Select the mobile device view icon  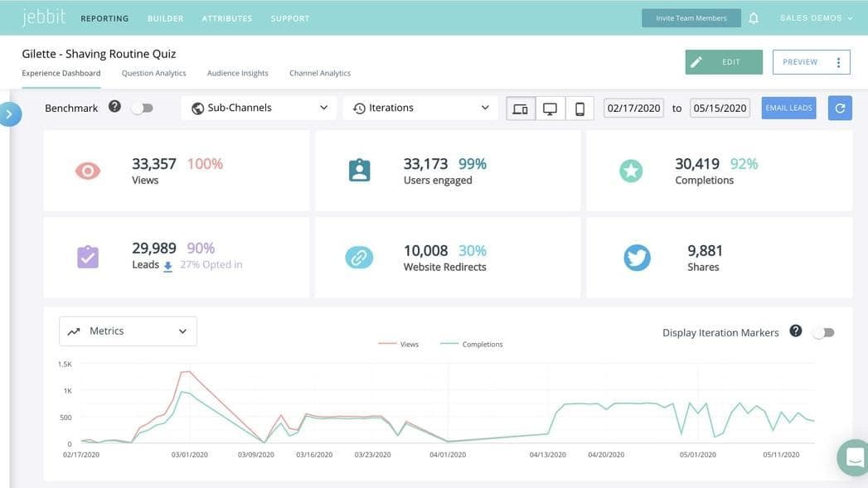[x=579, y=109]
